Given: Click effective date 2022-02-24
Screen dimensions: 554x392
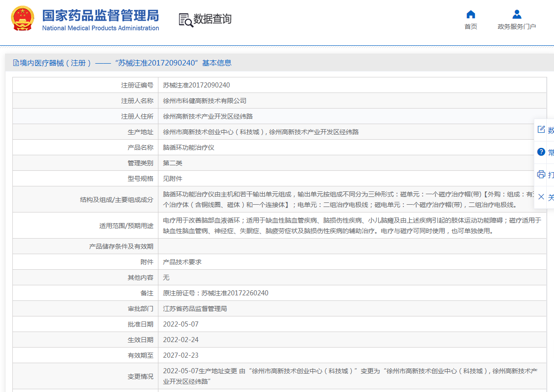Looking at the screenshot, I should 181,340.
